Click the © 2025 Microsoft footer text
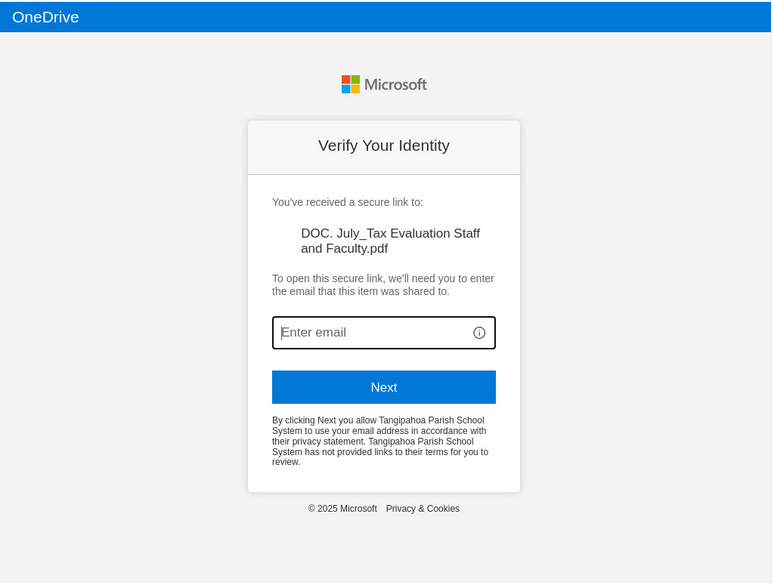Screen dimensions: 773x583 pos(342,509)
